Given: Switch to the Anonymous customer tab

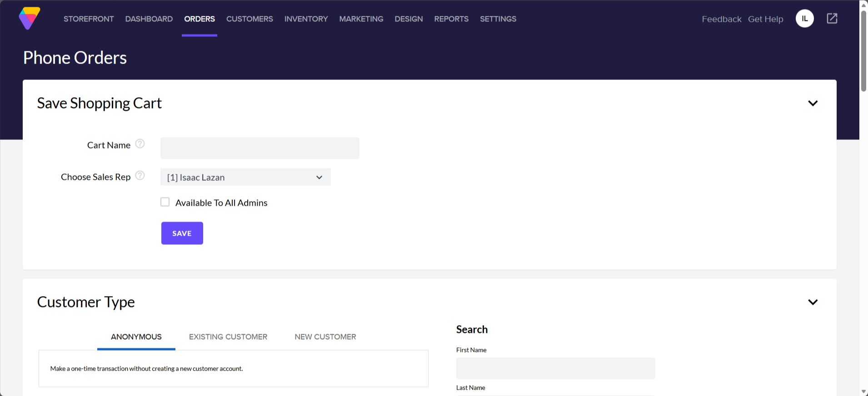Looking at the screenshot, I should [136, 337].
